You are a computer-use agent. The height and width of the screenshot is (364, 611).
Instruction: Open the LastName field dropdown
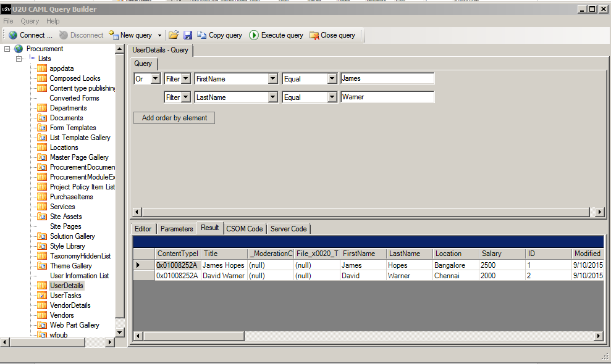click(273, 97)
